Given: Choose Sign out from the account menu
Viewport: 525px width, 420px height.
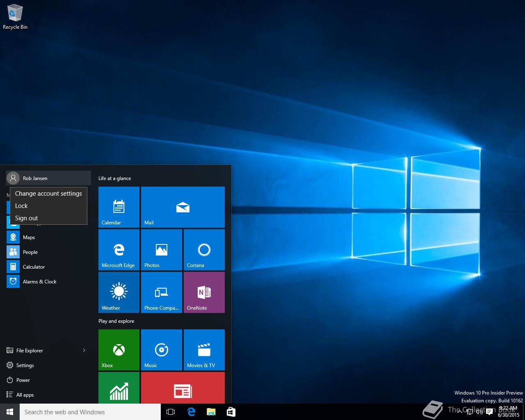Looking at the screenshot, I should tap(48, 218).
